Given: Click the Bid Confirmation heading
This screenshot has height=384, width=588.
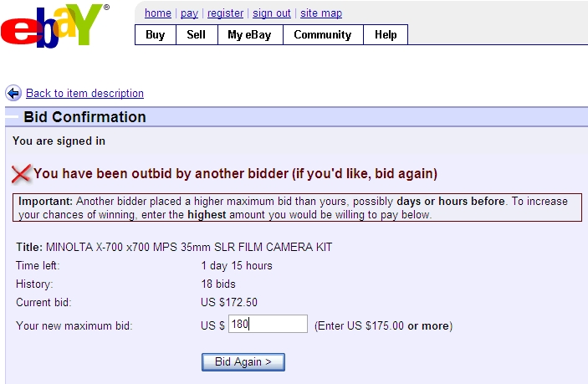Looking at the screenshot, I should (x=84, y=117).
